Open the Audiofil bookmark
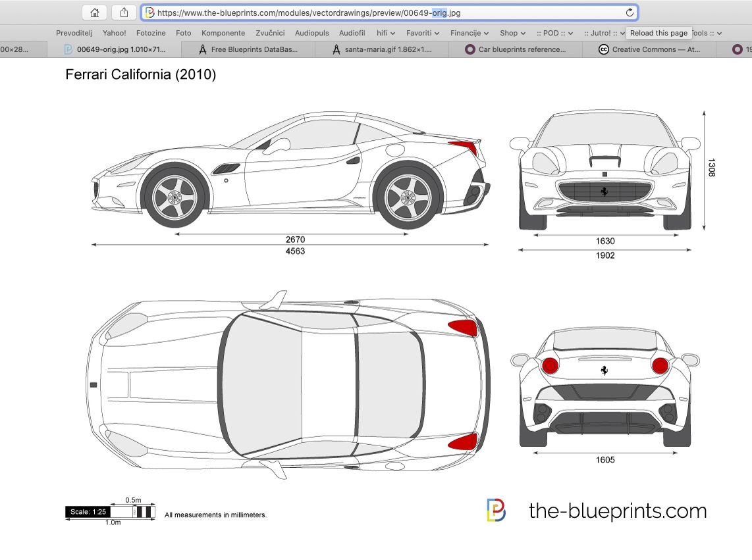The width and height of the screenshot is (752, 560). (x=352, y=33)
